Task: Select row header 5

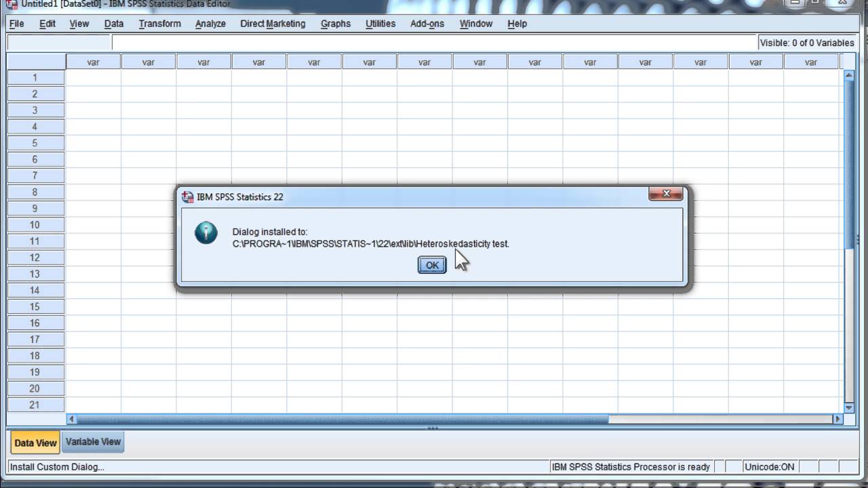Action: click(x=36, y=143)
